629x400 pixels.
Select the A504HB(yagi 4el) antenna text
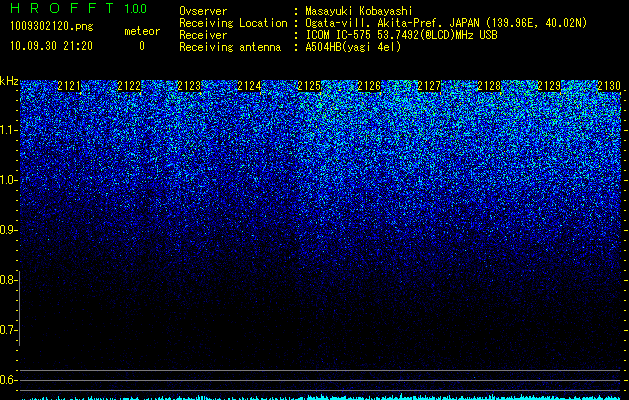(353, 47)
